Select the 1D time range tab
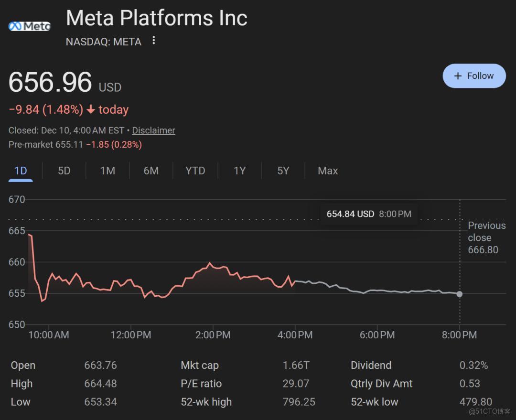 [x=21, y=171]
